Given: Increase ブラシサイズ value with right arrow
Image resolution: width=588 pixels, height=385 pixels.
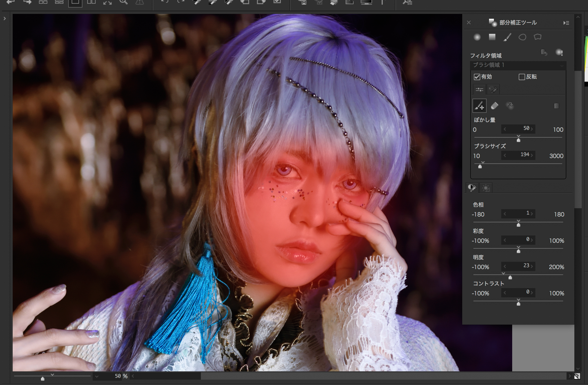Looking at the screenshot, I should click(x=532, y=155).
